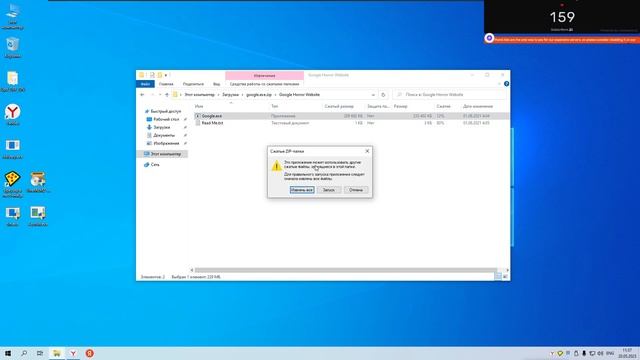
Task: Click the search box in Google Horror Website
Action: (x=449, y=95)
